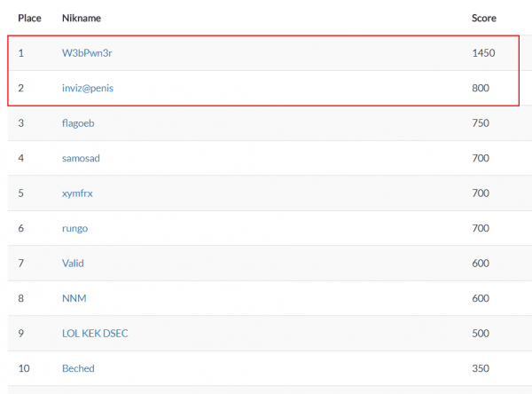
Task: Open flagoeb's profile link
Action: coord(78,123)
